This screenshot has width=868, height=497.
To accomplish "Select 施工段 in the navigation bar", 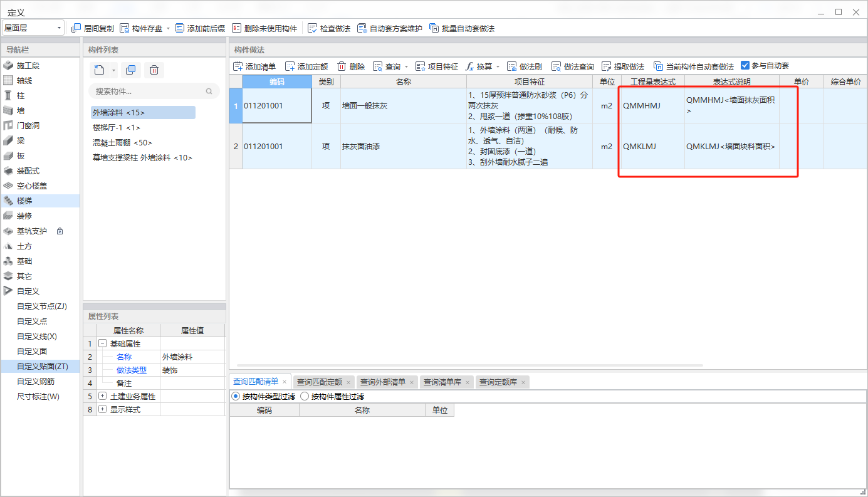I will pos(40,65).
